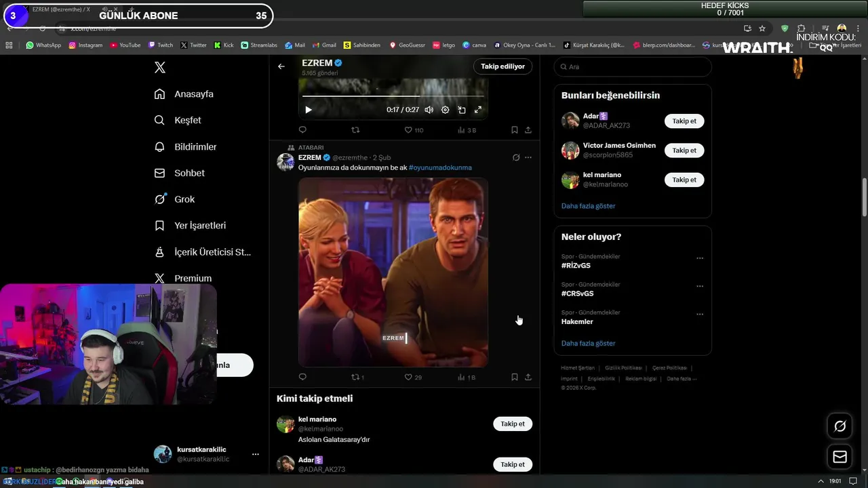
Task: Open Hizmet Şartları footer link
Action: pos(577,368)
